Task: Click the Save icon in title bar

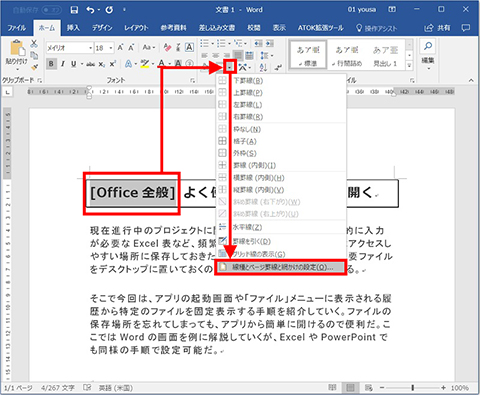Action: pos(74,10)
